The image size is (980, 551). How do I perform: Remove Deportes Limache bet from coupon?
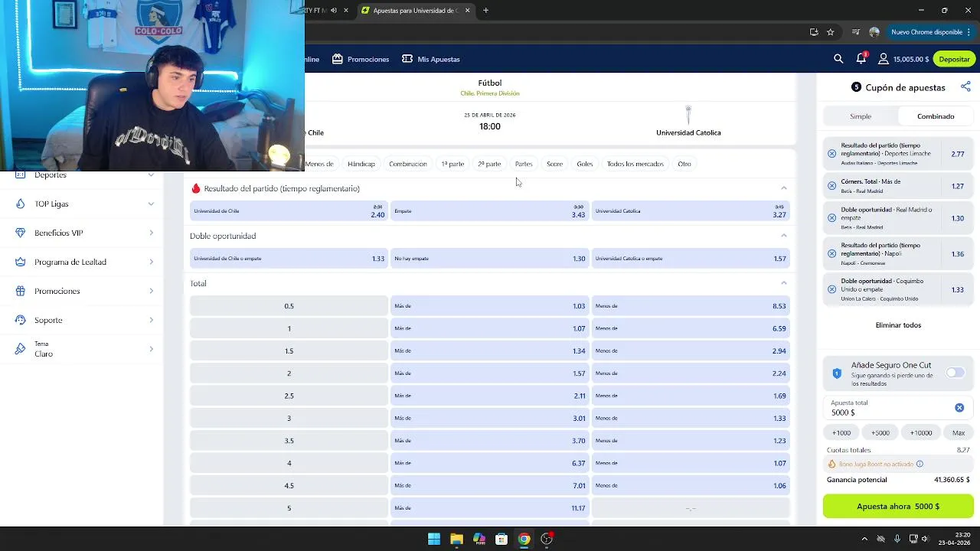[x=832, y=154]
